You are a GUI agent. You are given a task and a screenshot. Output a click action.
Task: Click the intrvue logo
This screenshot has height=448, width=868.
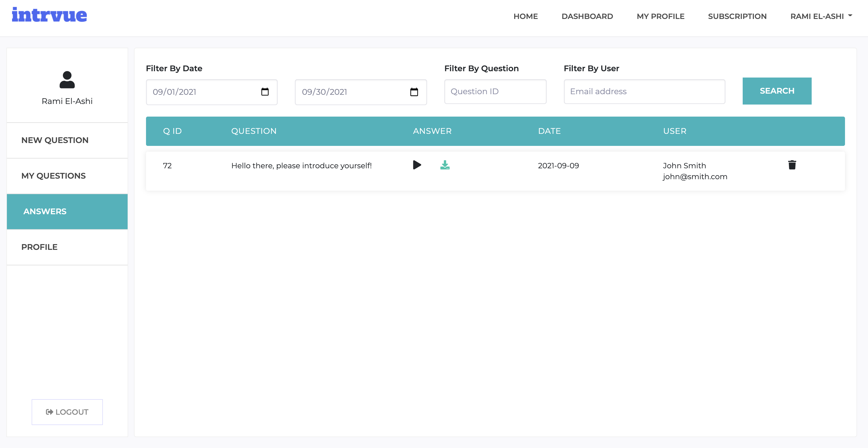coord(49,15)
